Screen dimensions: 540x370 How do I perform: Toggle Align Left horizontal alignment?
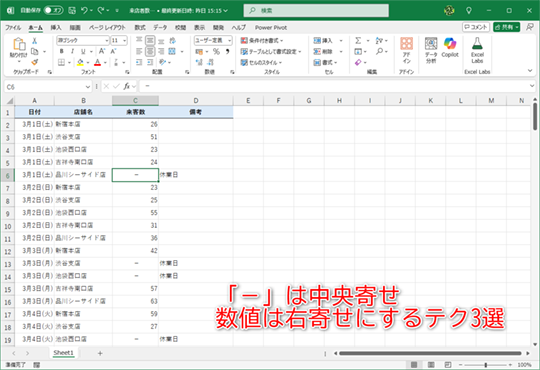pos(139,51)
